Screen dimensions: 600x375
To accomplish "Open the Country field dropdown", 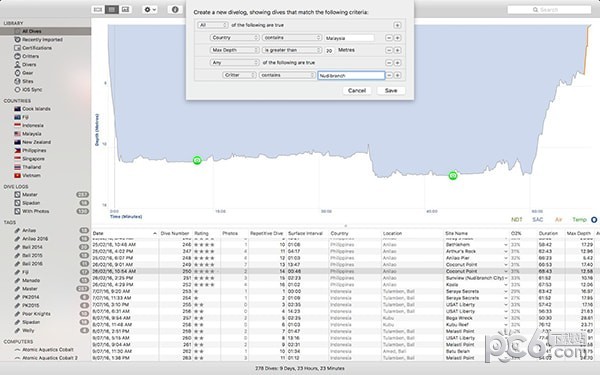I will coord(235,38).
